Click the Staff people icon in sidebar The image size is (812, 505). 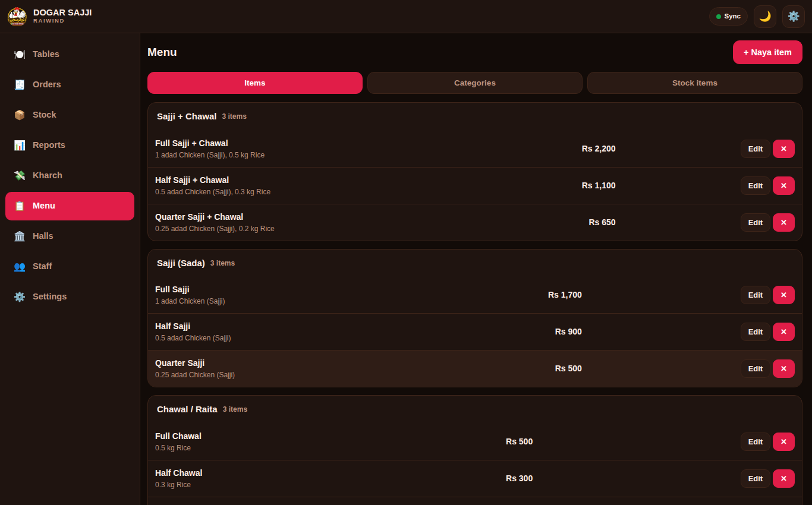click(x=20, y=267)
